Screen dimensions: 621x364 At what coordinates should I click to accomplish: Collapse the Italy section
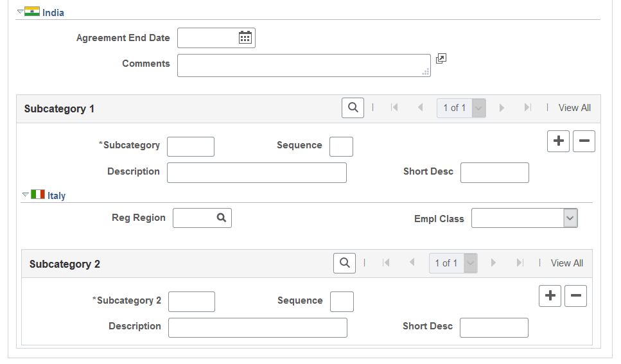pyautogui.click(x=26, y=195)
